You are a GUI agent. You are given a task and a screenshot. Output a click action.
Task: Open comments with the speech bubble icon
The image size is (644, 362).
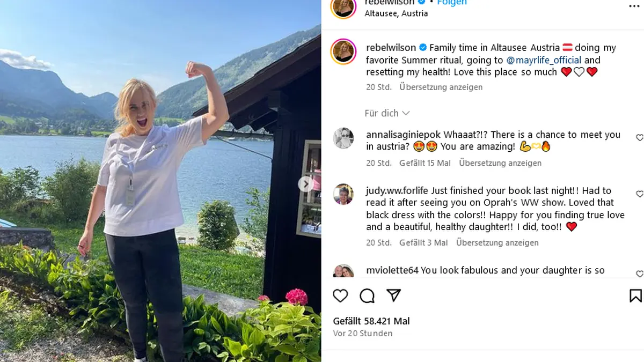coord(367,295)
